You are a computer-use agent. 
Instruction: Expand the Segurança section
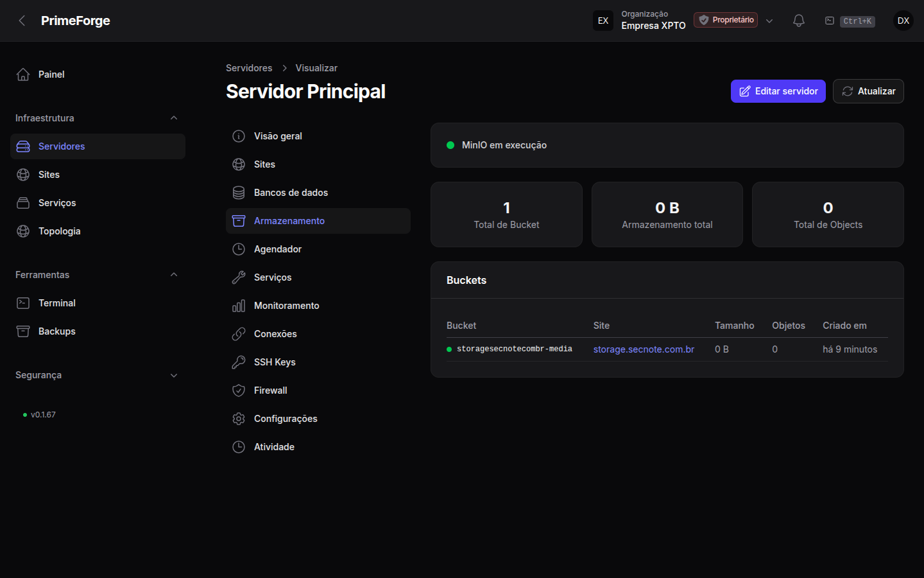click(x=174, y=375)
